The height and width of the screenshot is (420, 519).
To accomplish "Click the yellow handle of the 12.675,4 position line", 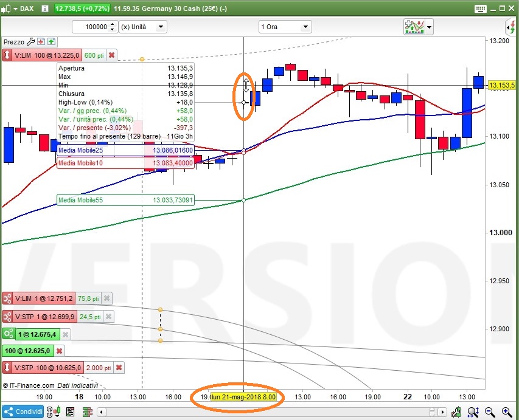I will (x=160, y=340).
